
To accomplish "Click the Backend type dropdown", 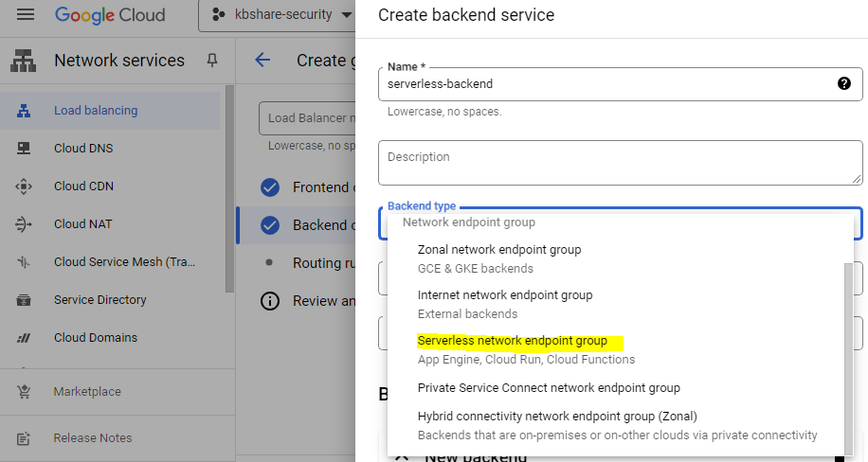I will [x=620, y=223].
